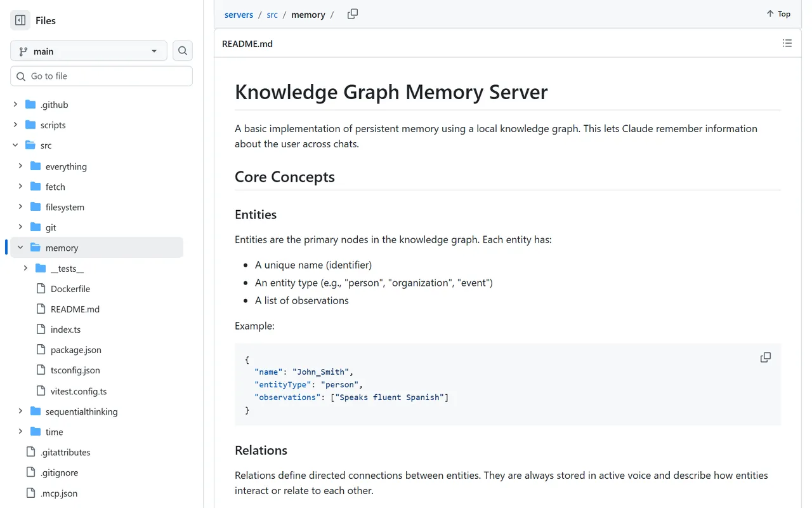Open the README outline list icon
This screenshot has height=508, width=812.
pos(787,43)
